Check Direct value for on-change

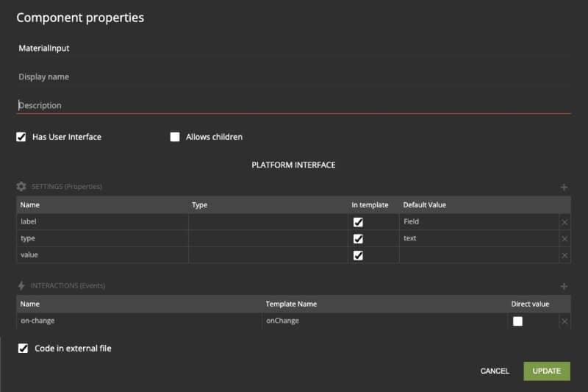point(517,321)
